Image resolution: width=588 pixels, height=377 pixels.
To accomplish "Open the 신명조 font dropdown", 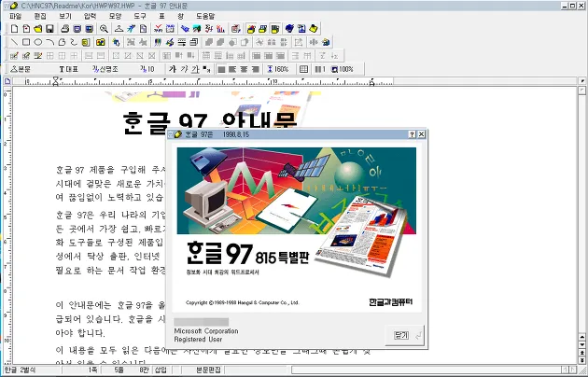I will [x=105, y=69].
